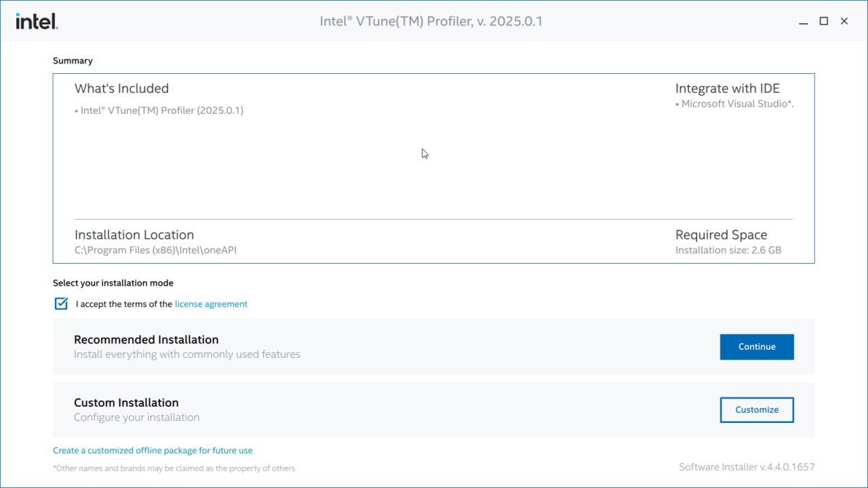Click the Intel logo in the title bar
Screen dimensions: 868x488
(37, 22)
